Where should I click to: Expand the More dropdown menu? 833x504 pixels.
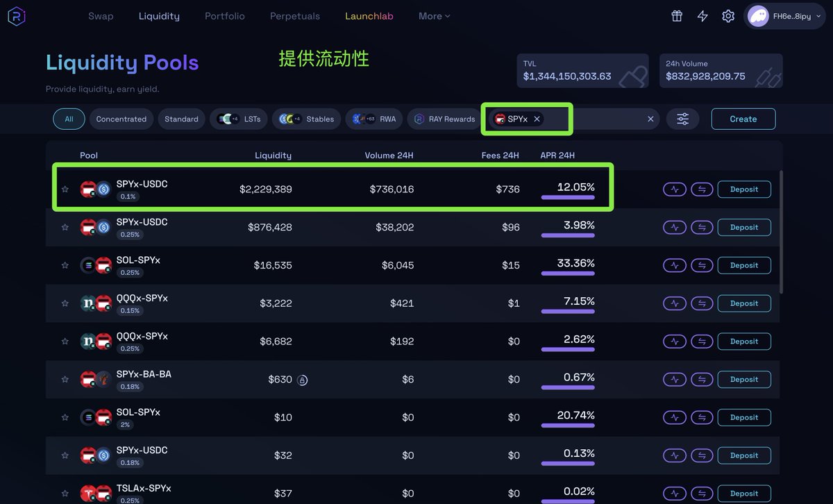(x=435, y=16)
